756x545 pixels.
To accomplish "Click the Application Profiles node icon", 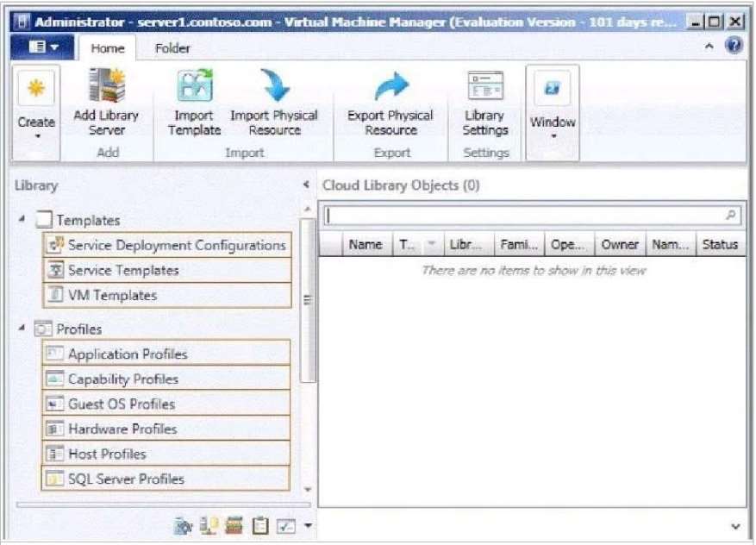I will (54, 354).
